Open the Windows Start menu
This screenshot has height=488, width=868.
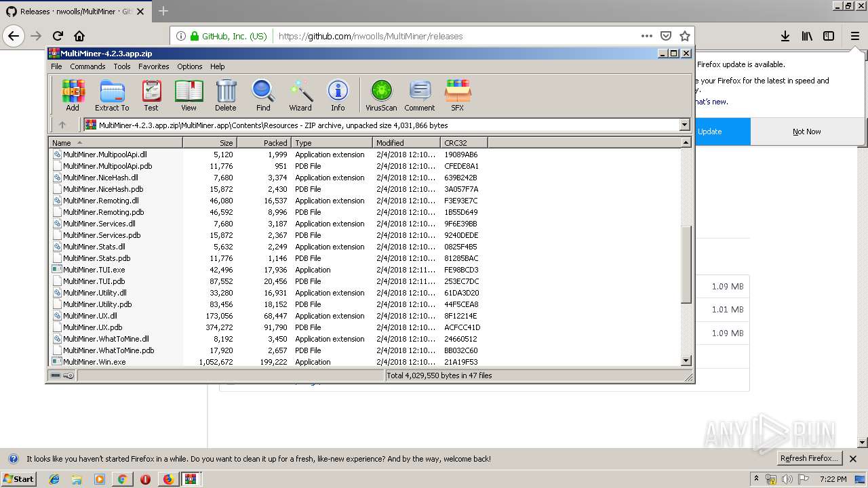tap(18, 479)
